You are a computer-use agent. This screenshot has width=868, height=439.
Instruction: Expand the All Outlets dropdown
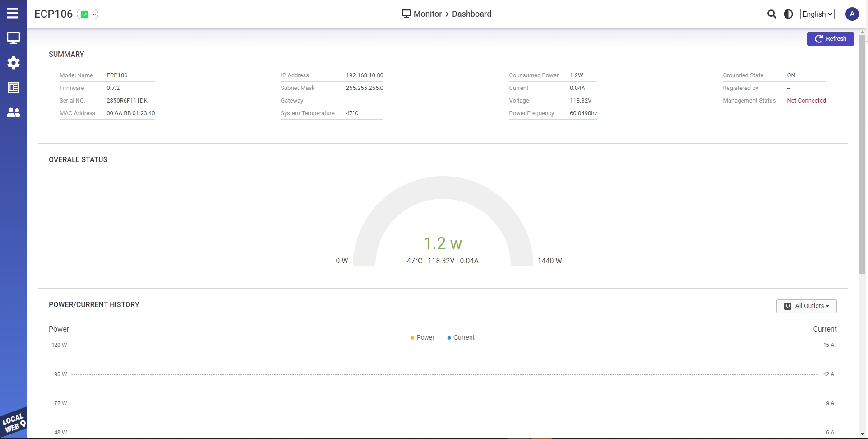(806, 306)
